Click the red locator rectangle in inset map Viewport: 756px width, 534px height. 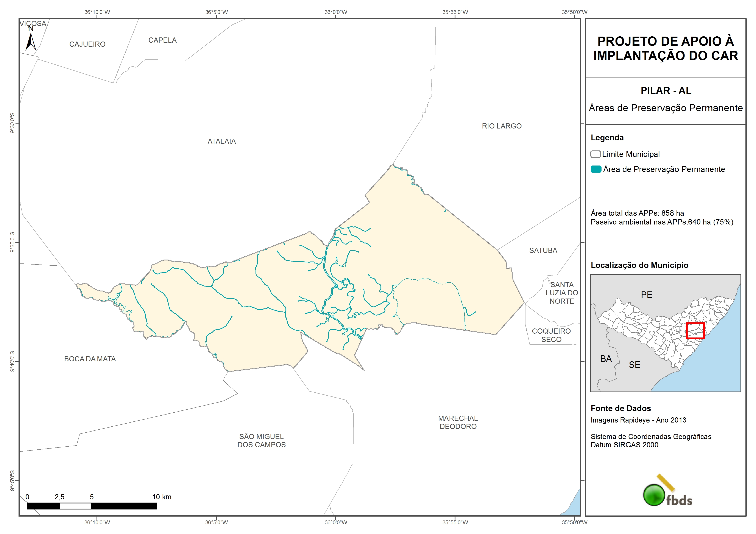click(x=695, y=330)
